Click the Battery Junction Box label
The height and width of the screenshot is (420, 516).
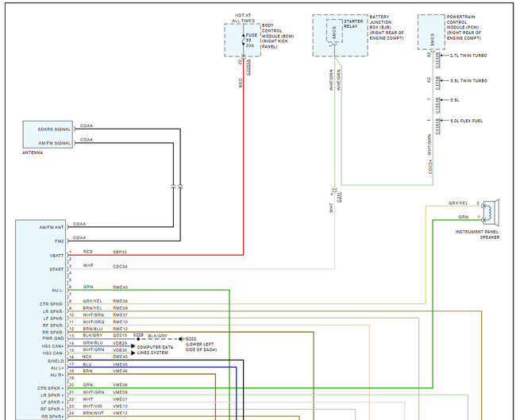pos(387,27)
